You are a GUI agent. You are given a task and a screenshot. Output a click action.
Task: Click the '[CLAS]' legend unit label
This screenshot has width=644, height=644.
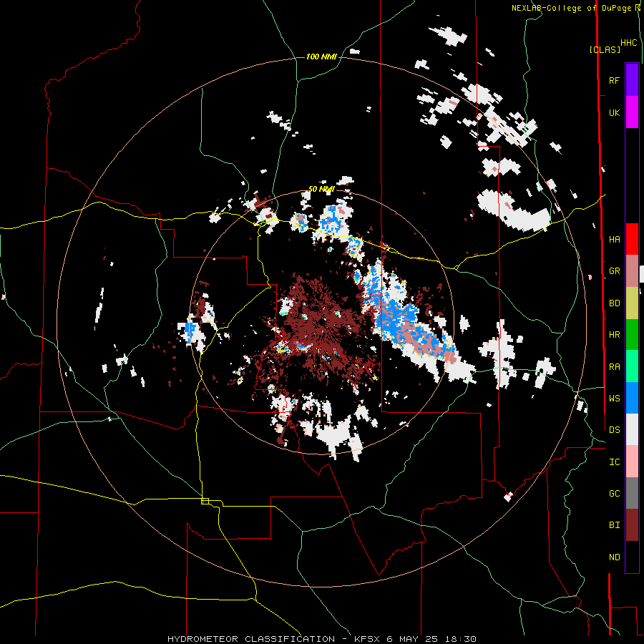click(x=605, y=49)
